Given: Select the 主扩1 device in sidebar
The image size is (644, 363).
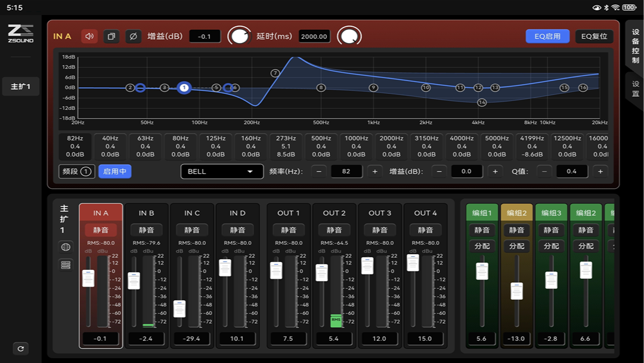Looking at the screenshot, I should tap(20, 87).
